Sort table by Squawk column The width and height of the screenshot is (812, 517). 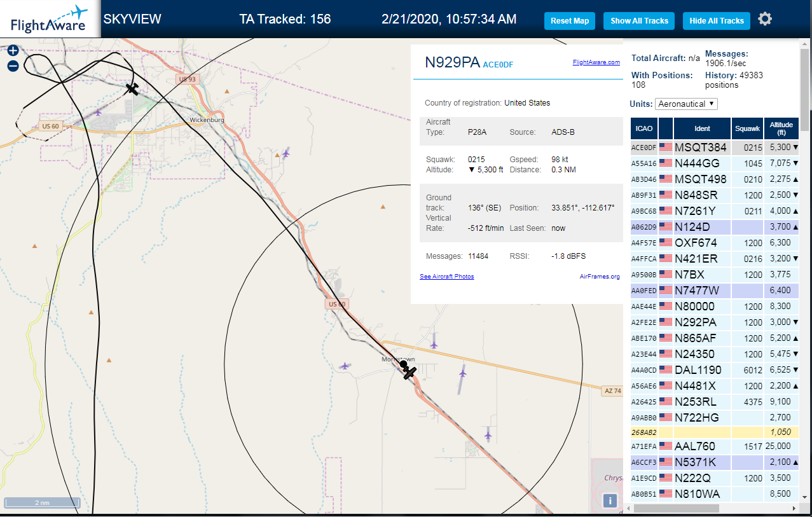747,128
